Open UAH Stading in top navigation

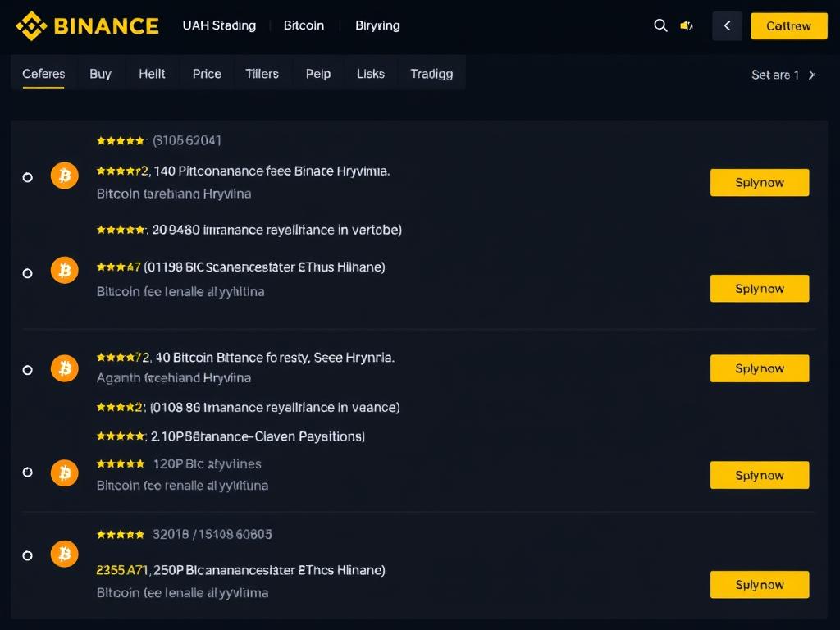219,25
